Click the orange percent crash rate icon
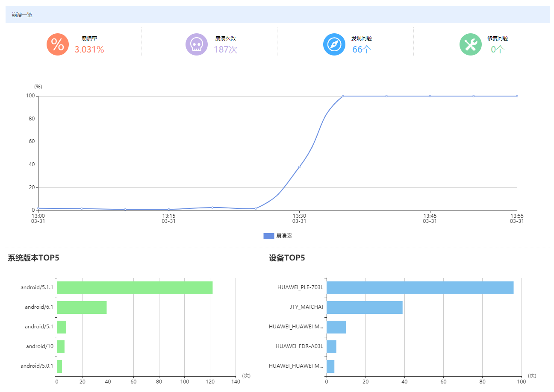The width and height of the screenshot is (554, 392). pyautogui.click(x=57, y=44)
